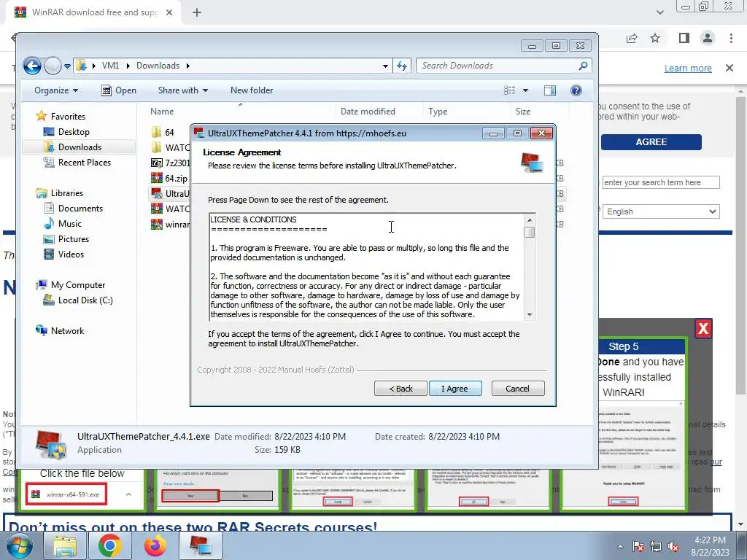This screenshot has width=747, height=560.
Task: Select the 64.zip archive file
Action: (169, 178)
